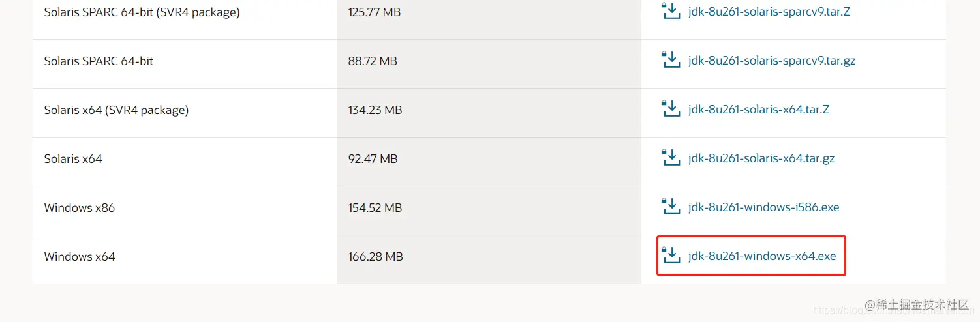Download jdk-8u261-solaris-x64.tar.Z file link

[759, 110]
